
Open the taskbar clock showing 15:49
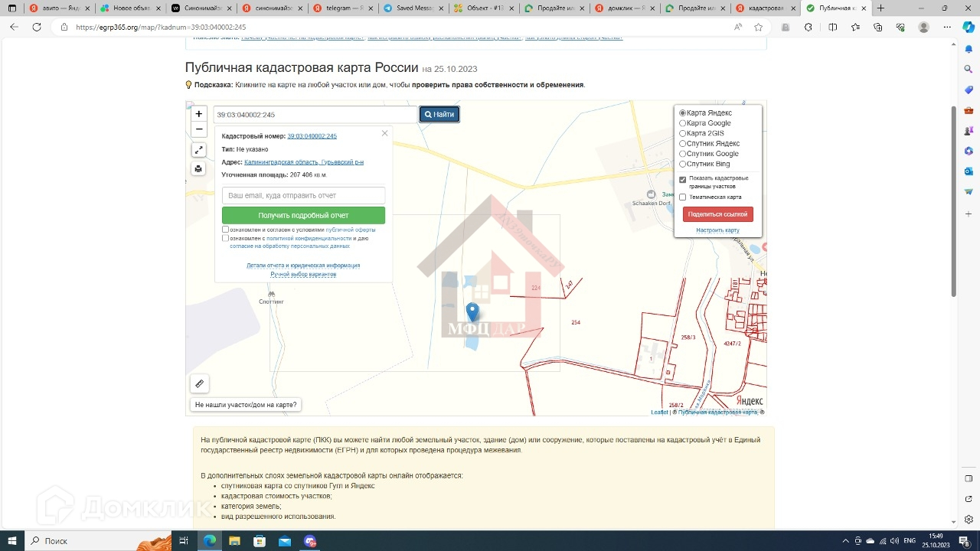click(x=936, y=541)
